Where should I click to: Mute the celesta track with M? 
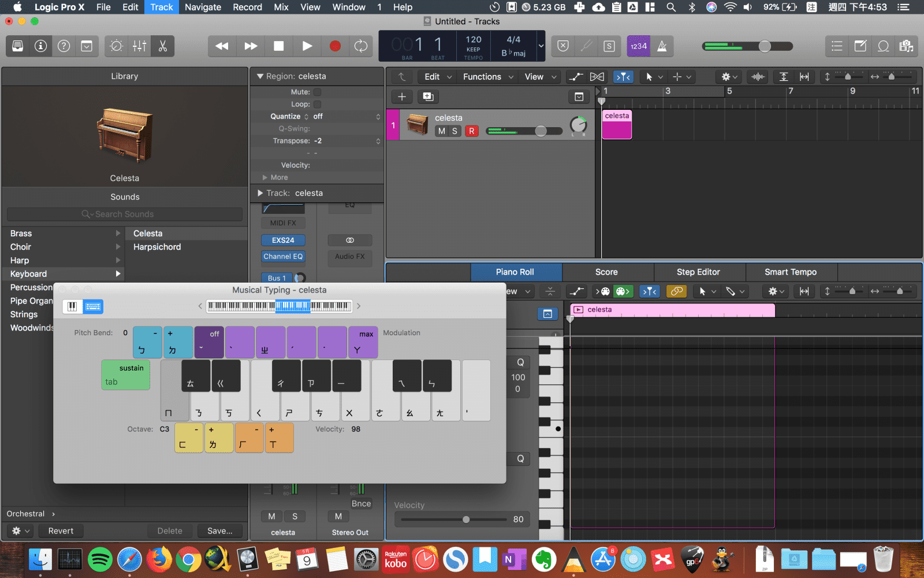tap(442, 131)
